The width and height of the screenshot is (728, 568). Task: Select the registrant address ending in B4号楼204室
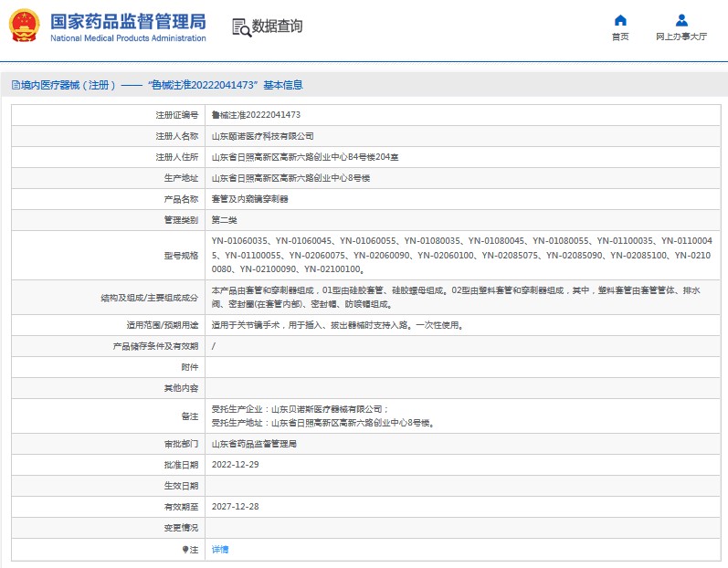click(x=305, y=157)
